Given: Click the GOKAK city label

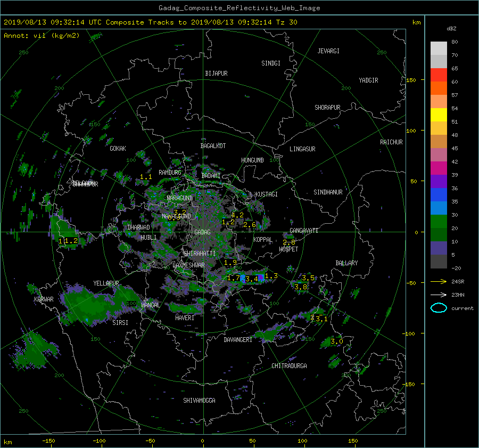Looking at the screenshot, I should [118, 148].
